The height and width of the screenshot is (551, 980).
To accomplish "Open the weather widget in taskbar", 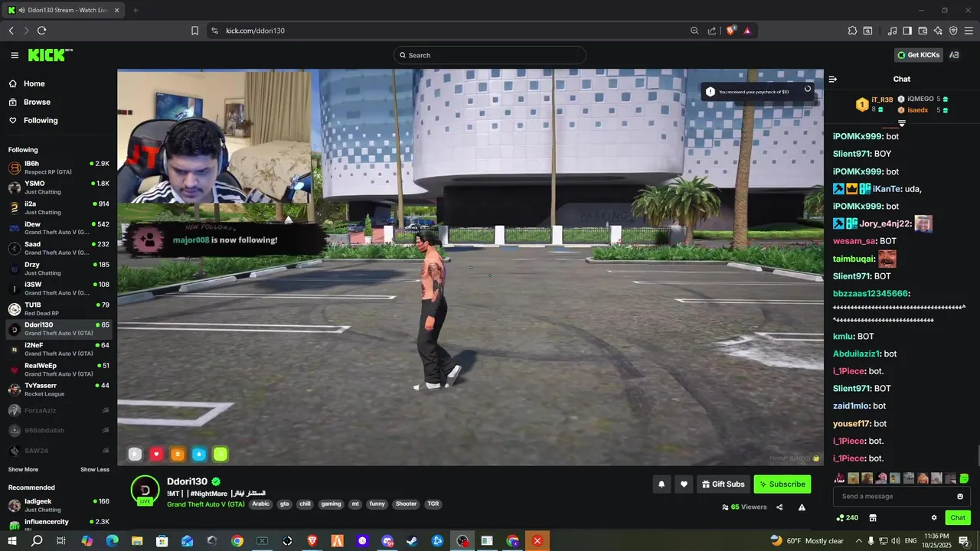I will 806,541.
